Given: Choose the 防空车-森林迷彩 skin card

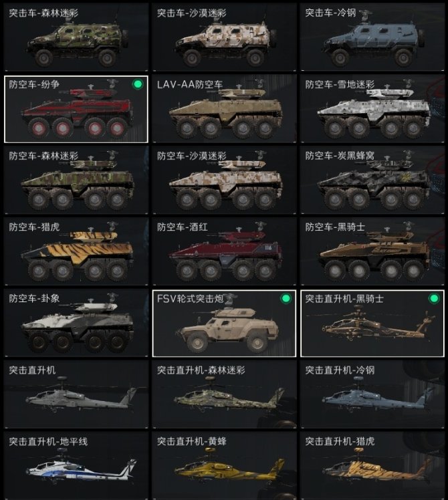Looking at the screenshot, I should pos(76,180).
